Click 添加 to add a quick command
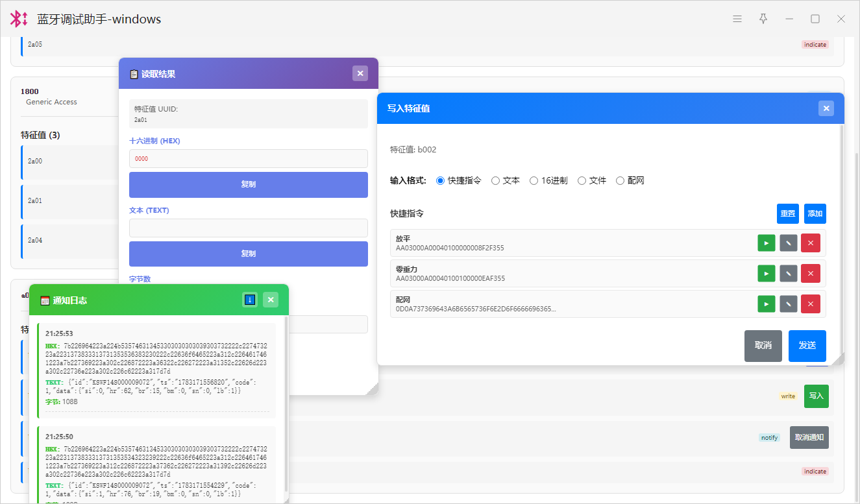The width and height of the screenshot is (860, 504). 815,213
